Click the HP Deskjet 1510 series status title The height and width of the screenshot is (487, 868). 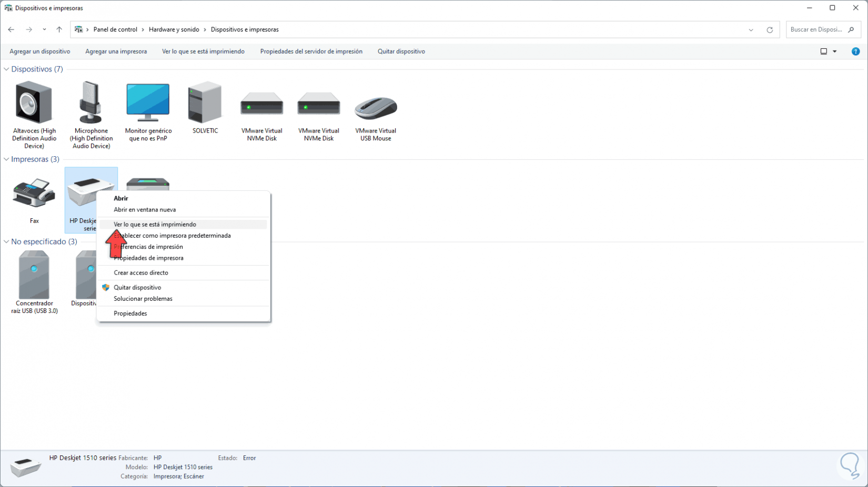coord(83,458)
